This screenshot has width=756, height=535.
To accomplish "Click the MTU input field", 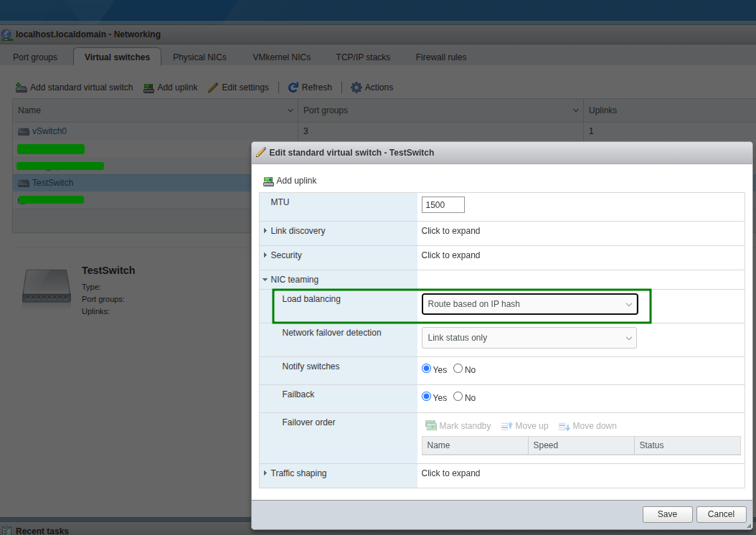I will (443, 205).
